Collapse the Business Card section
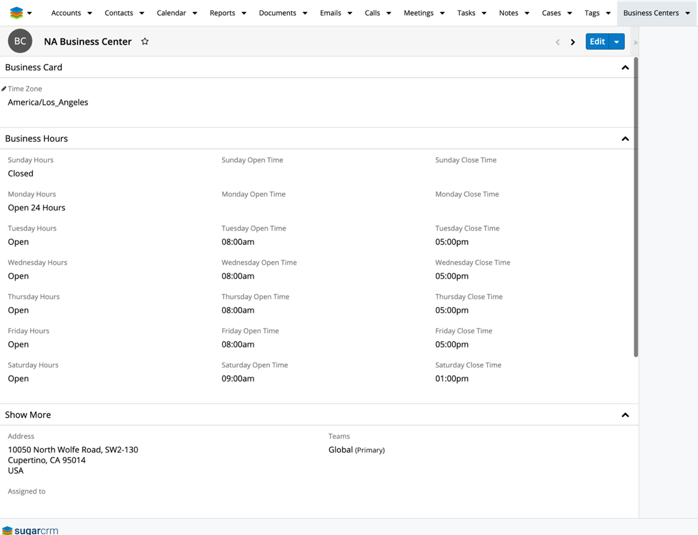 click(x=625, y=68)
